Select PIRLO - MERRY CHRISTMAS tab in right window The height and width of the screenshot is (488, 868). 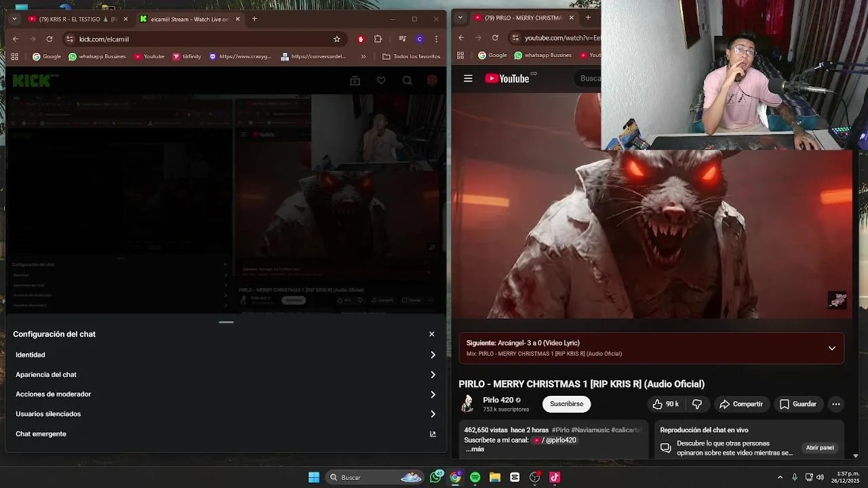pos(524,18)
